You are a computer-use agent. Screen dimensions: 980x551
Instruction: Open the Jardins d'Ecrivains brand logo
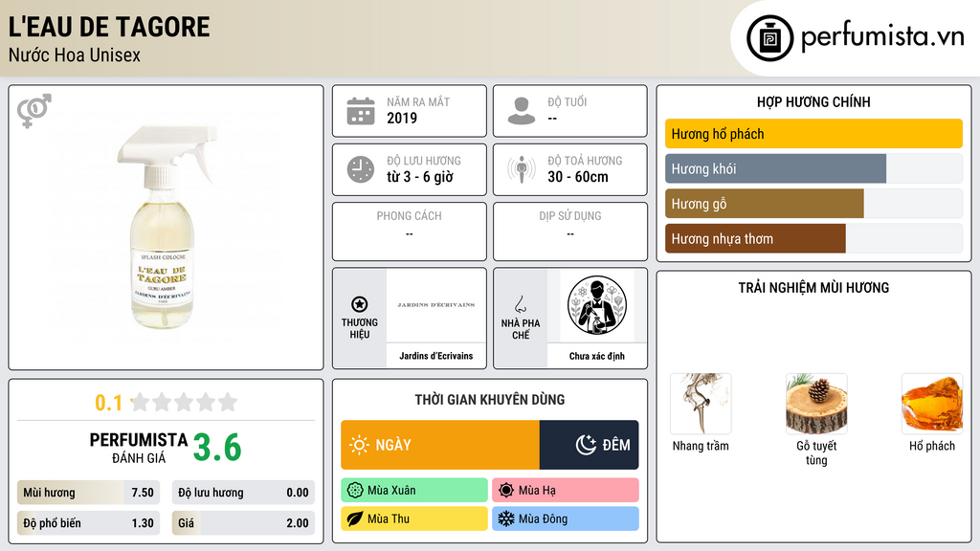[x=436, y=305]
